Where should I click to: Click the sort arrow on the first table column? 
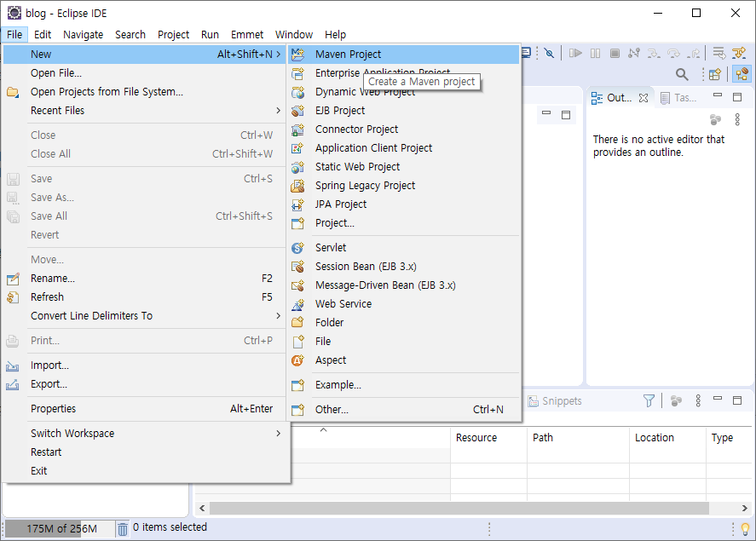(x=324, y=429)
